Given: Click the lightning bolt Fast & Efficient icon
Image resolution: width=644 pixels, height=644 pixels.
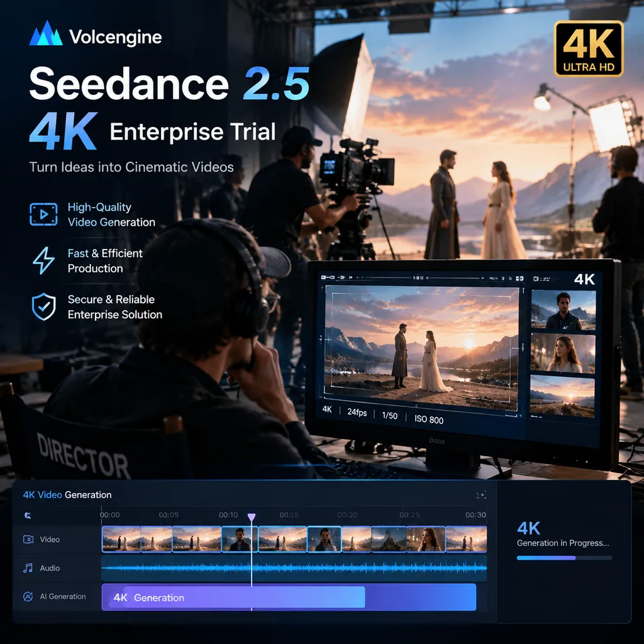Looking at the screenshot, I should point(43,260).
